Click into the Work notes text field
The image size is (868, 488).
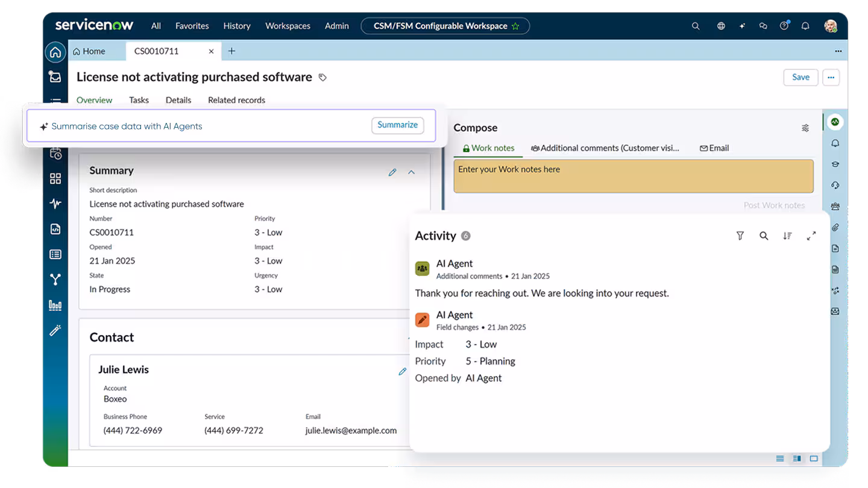(x=634, y=176)
